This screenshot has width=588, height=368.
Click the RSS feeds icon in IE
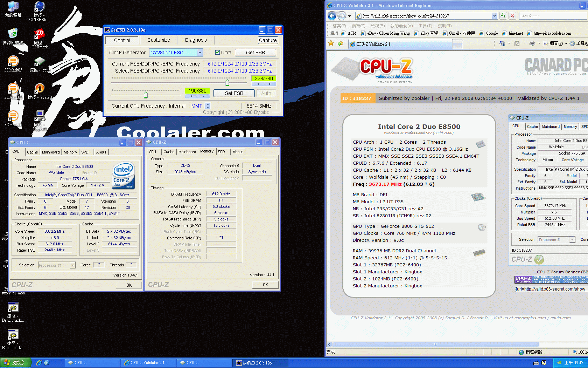517,43
